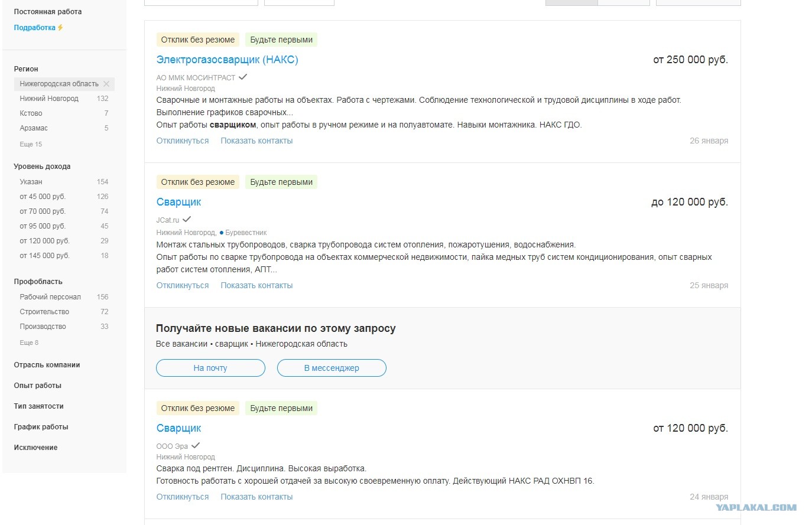Image resolution: width=812 pixels, height=525 pixels.
Task: Open the Электрогазосварщик (НАКС) vacancy
Action: coord(228,60)
